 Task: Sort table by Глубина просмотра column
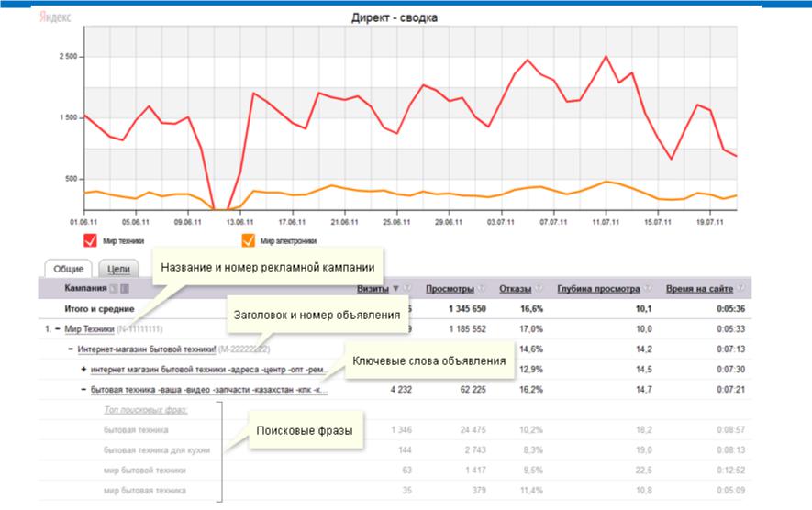tap(598, 288)
